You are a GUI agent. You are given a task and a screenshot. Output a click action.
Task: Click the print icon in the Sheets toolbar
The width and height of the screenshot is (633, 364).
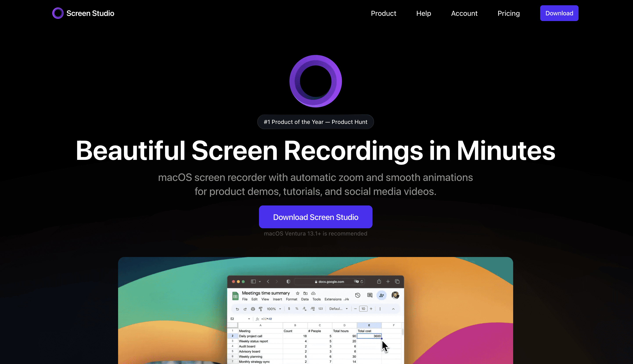click(x=253, y=309)
